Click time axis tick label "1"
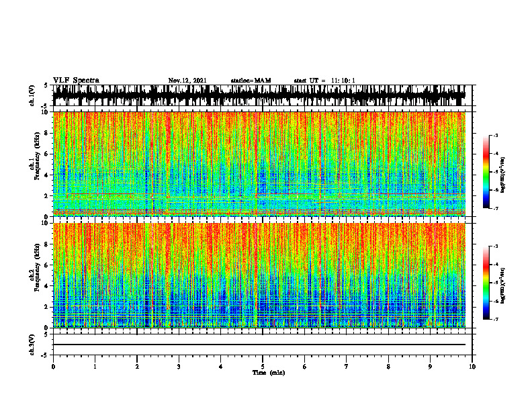 pyautogui.click(x=95, y=367)
